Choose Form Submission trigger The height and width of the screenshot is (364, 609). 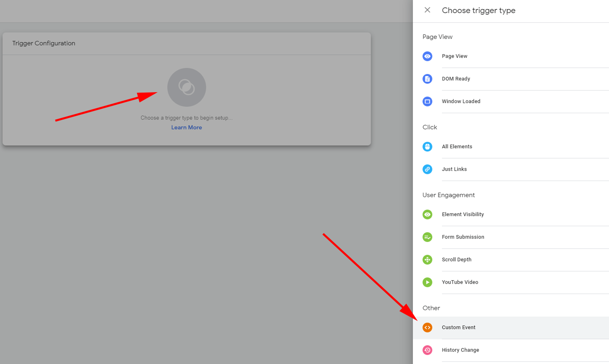[511, 237]
